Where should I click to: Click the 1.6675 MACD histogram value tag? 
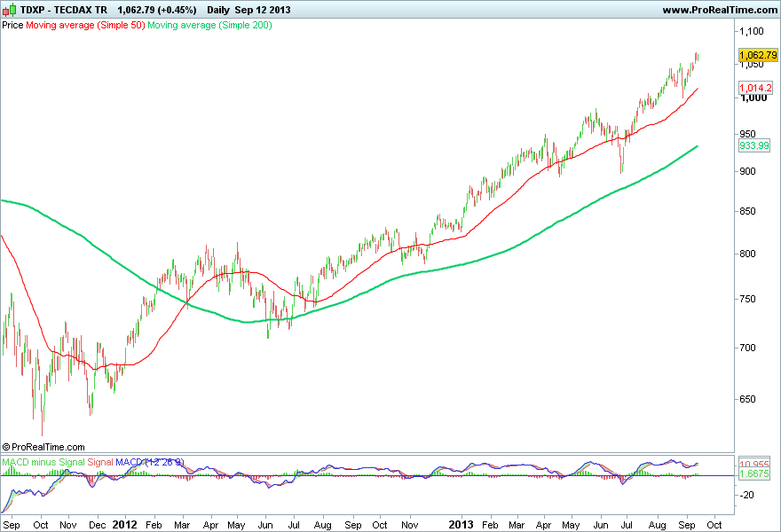tap(754, 473)
